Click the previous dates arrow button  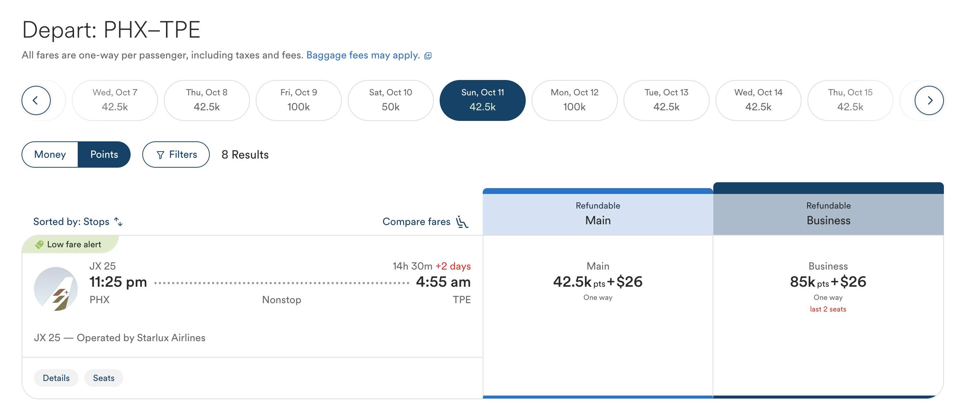(36, 100)
